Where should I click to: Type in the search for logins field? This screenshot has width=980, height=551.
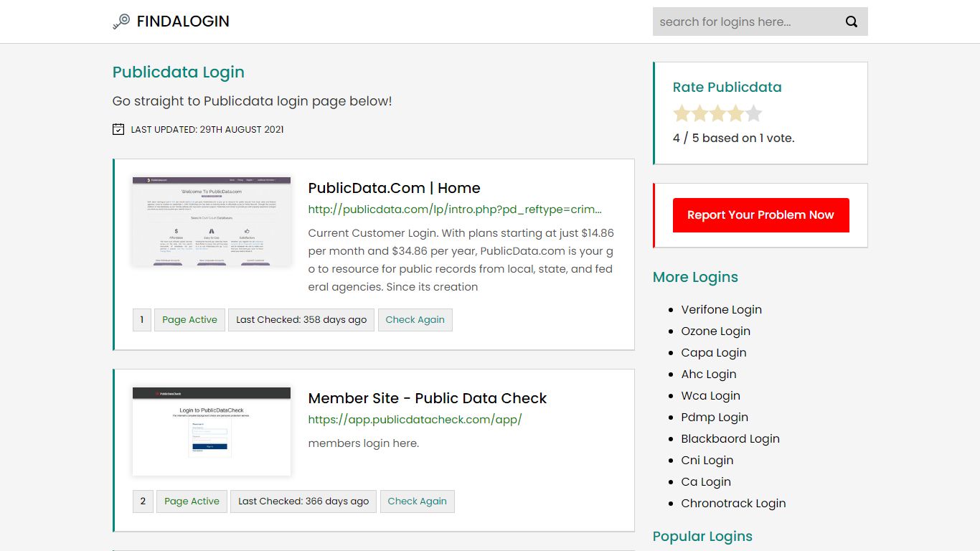point(743,22)
